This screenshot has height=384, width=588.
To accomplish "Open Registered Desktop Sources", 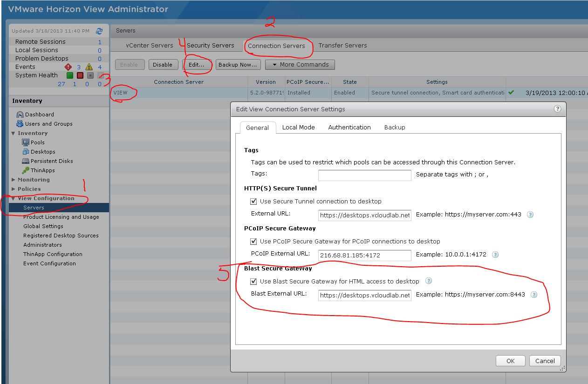I will (x=61, y=236).
